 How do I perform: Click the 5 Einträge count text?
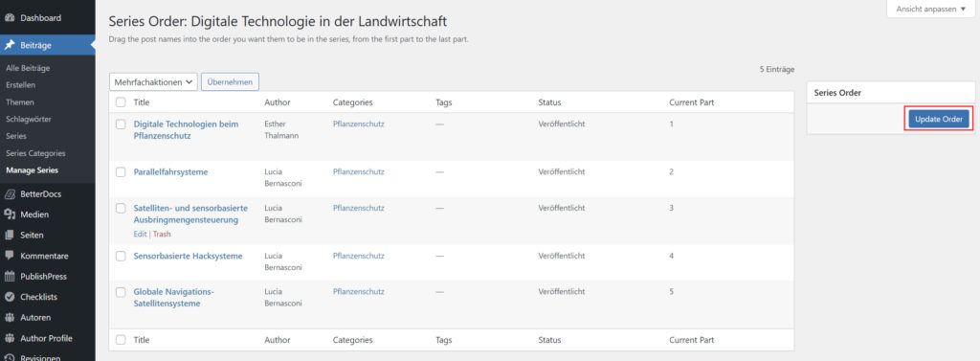tap(777, 70)
